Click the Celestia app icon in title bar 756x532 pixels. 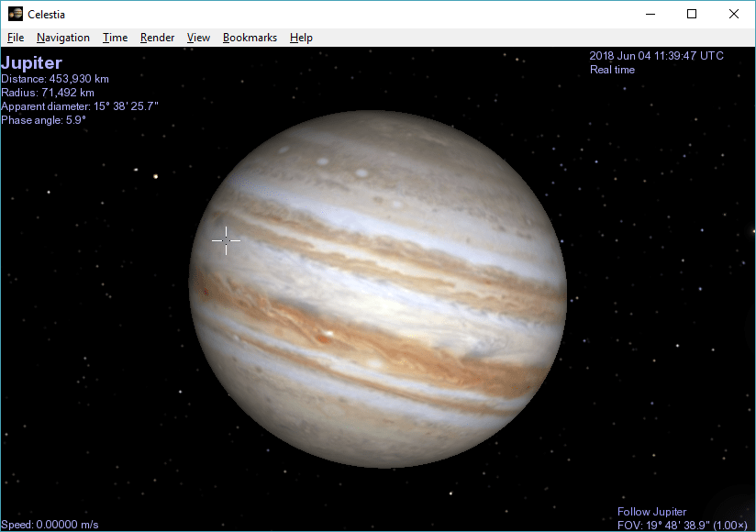pyautogui.click(x=15, y=14)
